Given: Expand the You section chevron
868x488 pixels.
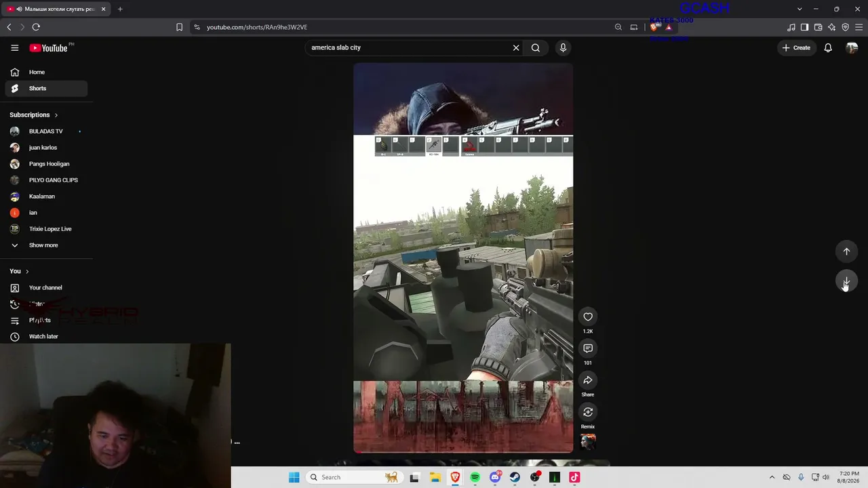Looking at the screenshot, I should [x=27, y=271].
